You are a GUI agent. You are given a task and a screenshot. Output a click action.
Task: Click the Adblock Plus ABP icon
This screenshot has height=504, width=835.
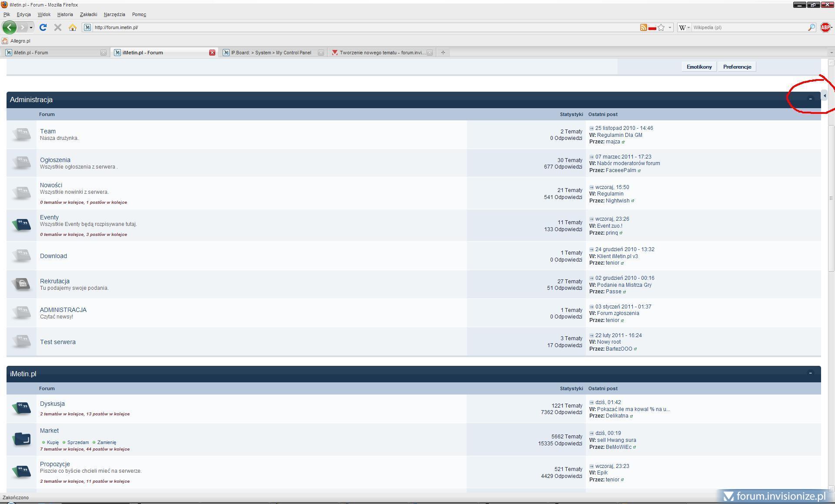tap(825, 27)
